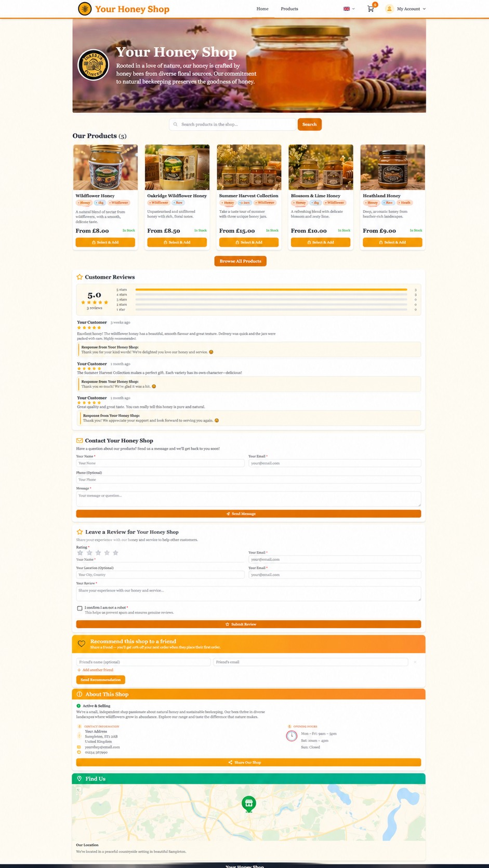Image resolution: width=489 pixels, height=868 pixels.
Task: Click Add another friend link
Action: 96,670
